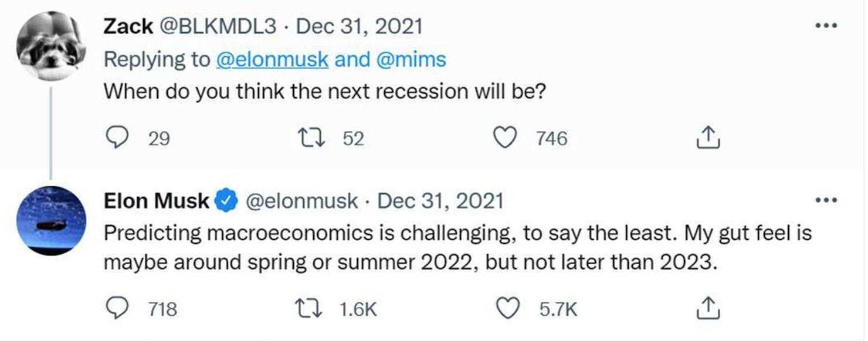Click the Zack display name
Image resolution: width=868 pixels, height=341 pixels.
coord(128,26)
